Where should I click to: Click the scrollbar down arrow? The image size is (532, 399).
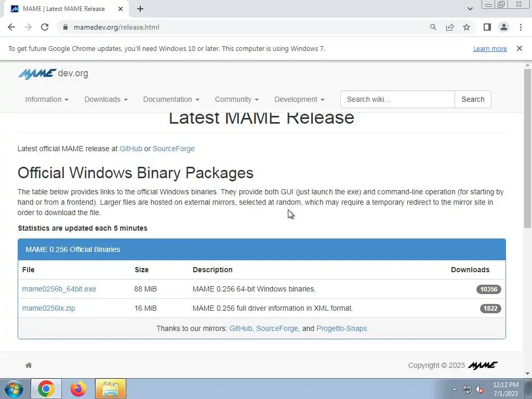(x=527, y=374)
